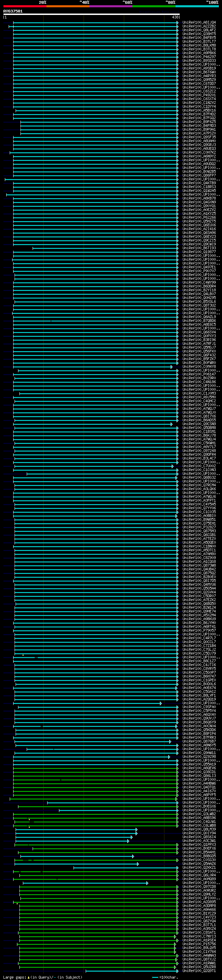Viewport: 222px width, 980px height.
Task: Select label UniRef100_Q9SF35
Action: tap(199, 137)
